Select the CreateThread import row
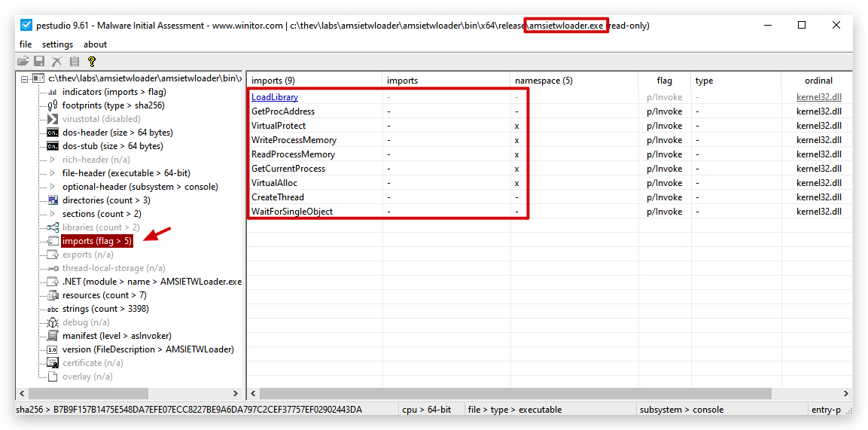This screenshot has height=430, width=868. [x=550, y=197]
